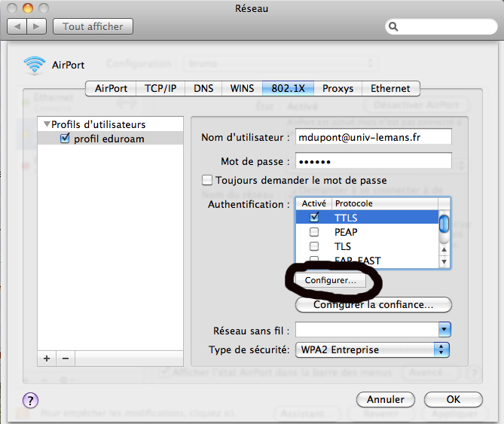This screenshot has width=504, height=424.
Task: Click the AirPort Wi-Fi icon
Action: point(35,66)
